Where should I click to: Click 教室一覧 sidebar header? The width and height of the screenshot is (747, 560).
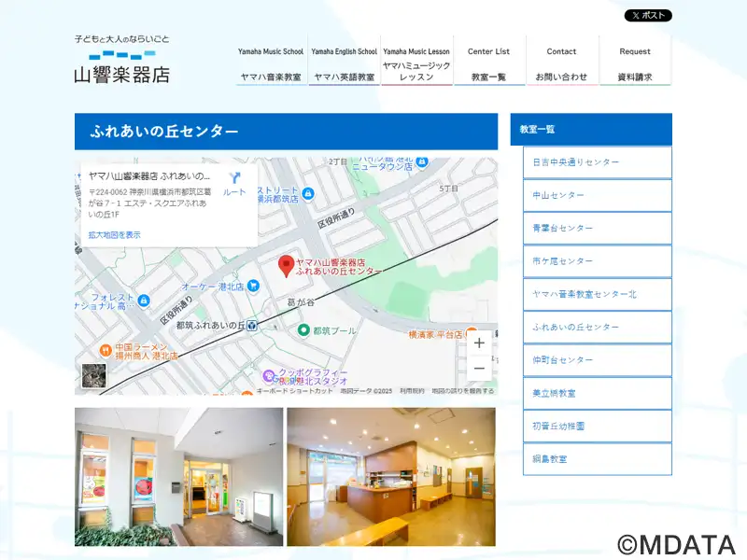click(591, 129)
